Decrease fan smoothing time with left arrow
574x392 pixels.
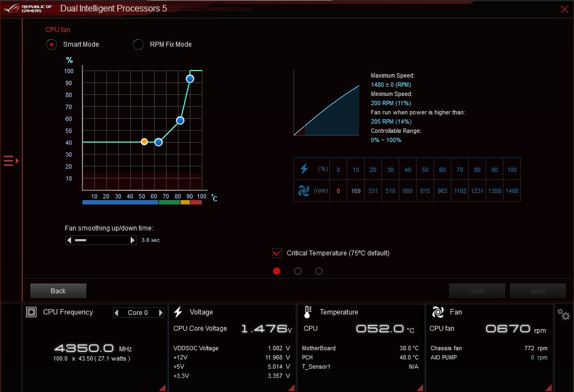[x=69, y=240]
